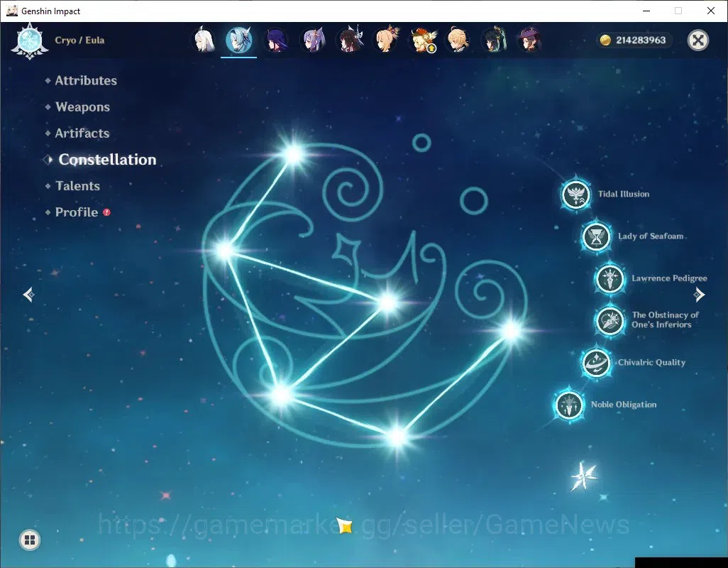Select the dark brown-haired character with silver ornament

[350, 40]
